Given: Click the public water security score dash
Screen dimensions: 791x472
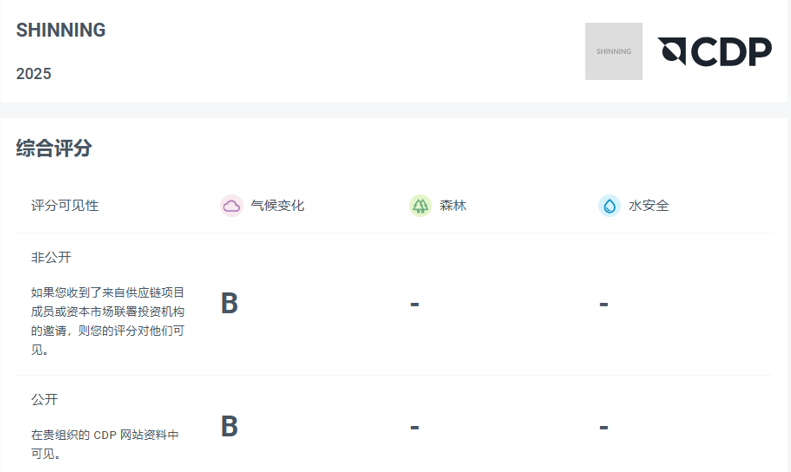Looking at the screenshot, I should pyautogui.click(x=604, y=427).
